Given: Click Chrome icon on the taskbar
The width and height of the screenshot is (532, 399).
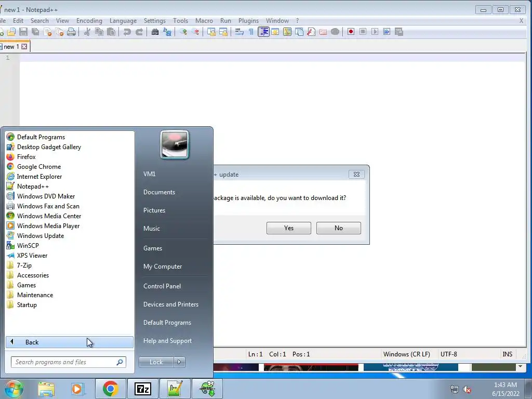Looking at the screenshot, I should tap(110, 389).
